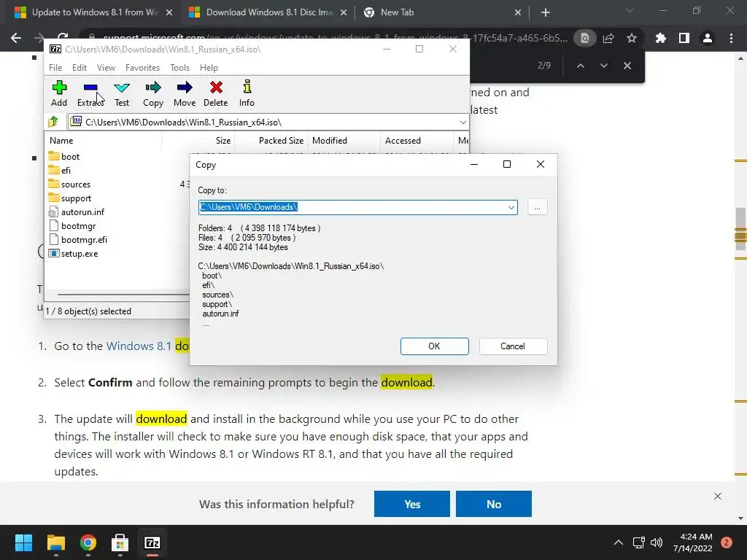The width and height of the screenshot is (747, 560).
Task: Click the Add toolbar icon in 7-Zip
Action: pyautogui.click(x=59, y=93)
